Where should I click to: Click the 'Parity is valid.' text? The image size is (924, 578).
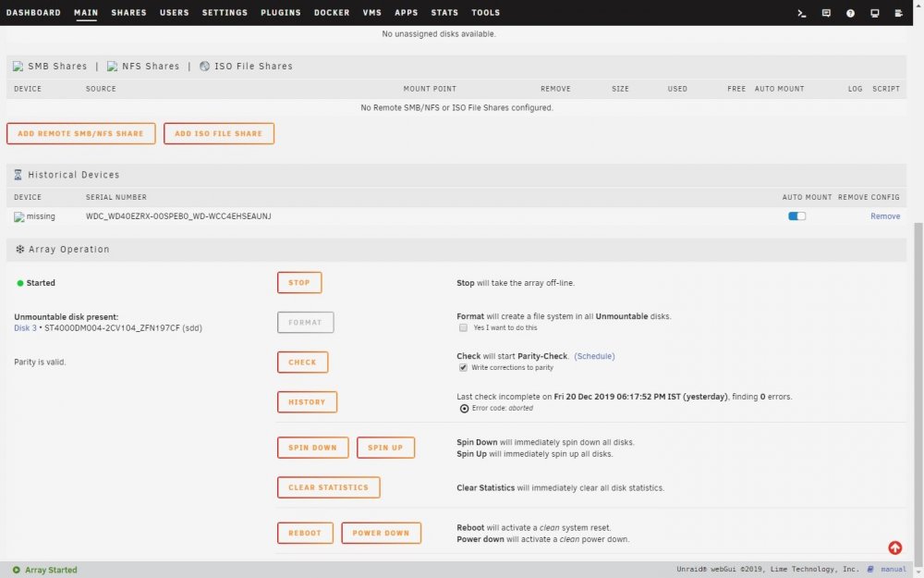pos(40,363)
